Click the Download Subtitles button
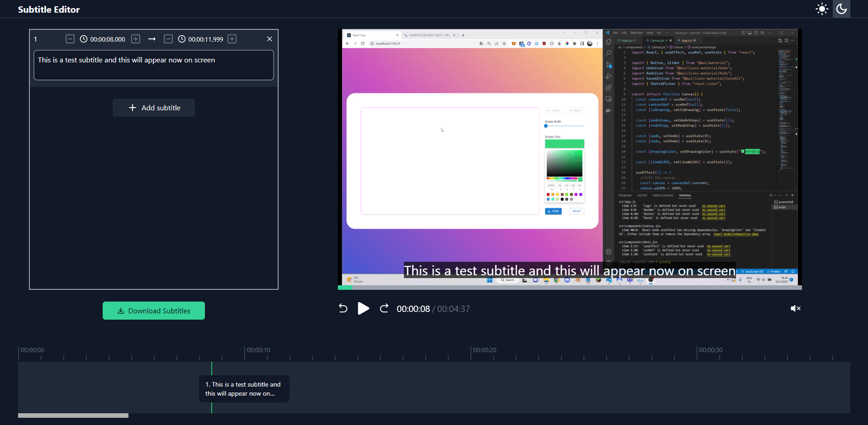This screenshot has width=868, height=425. [x=154, y=311]
